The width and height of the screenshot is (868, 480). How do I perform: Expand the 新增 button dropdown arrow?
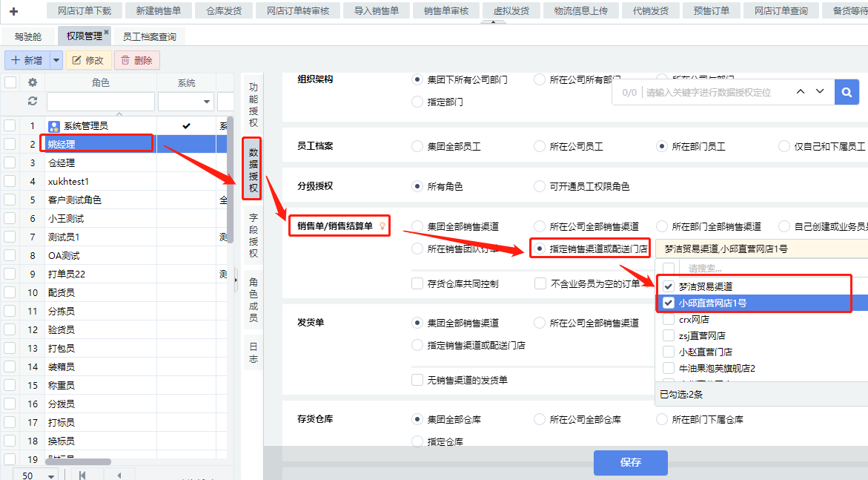56,60
